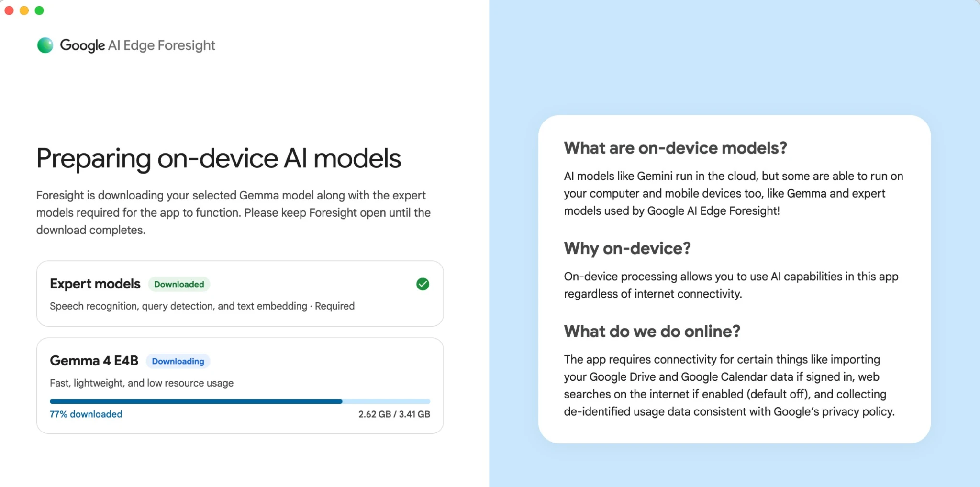Viewport: 980px width, 487px height.
Task: Click the Gemma 4 E4B download progress bar
Action: [240, 401]
